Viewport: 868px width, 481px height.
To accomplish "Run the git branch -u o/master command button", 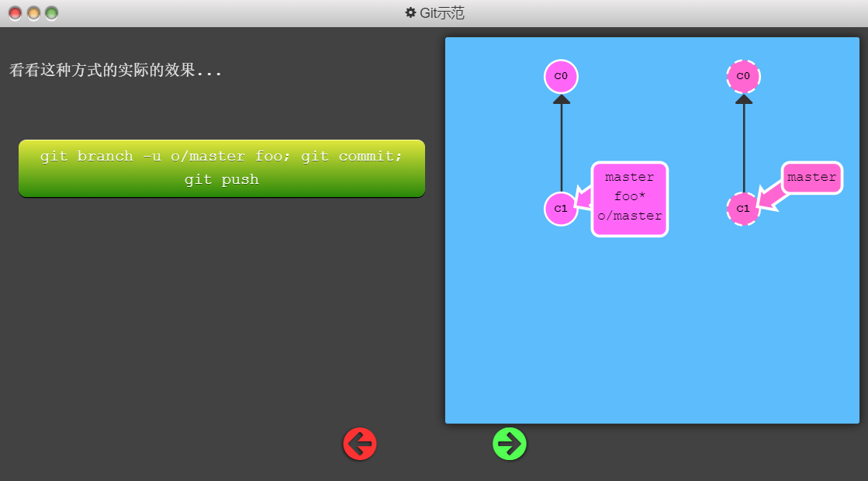I will coord(222,168).
